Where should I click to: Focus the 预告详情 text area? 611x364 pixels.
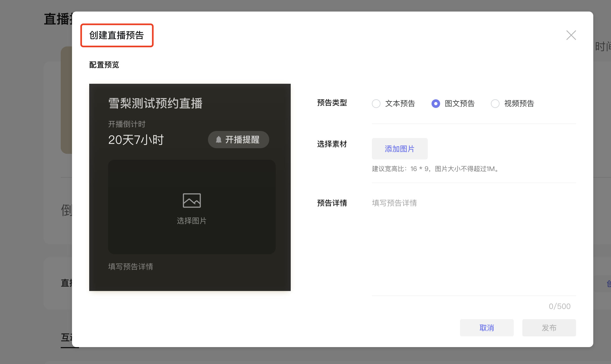[473, 242]
